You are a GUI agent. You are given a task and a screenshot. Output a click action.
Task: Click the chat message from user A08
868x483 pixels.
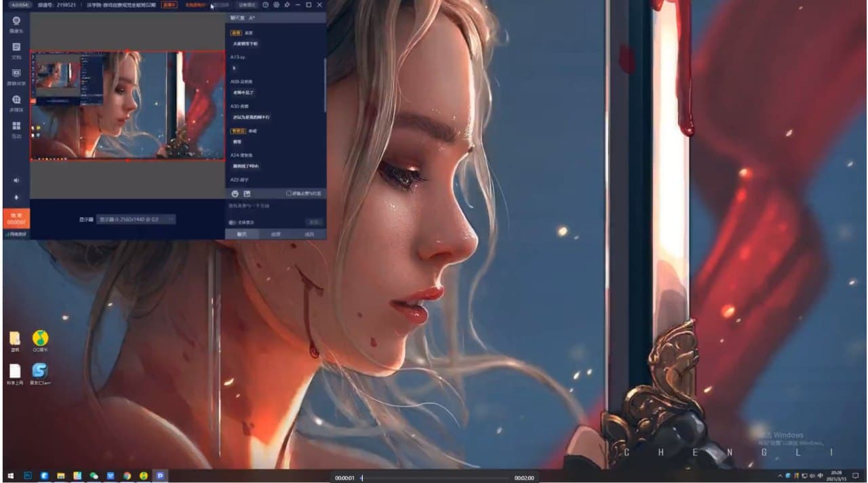(x=244, y=92)
